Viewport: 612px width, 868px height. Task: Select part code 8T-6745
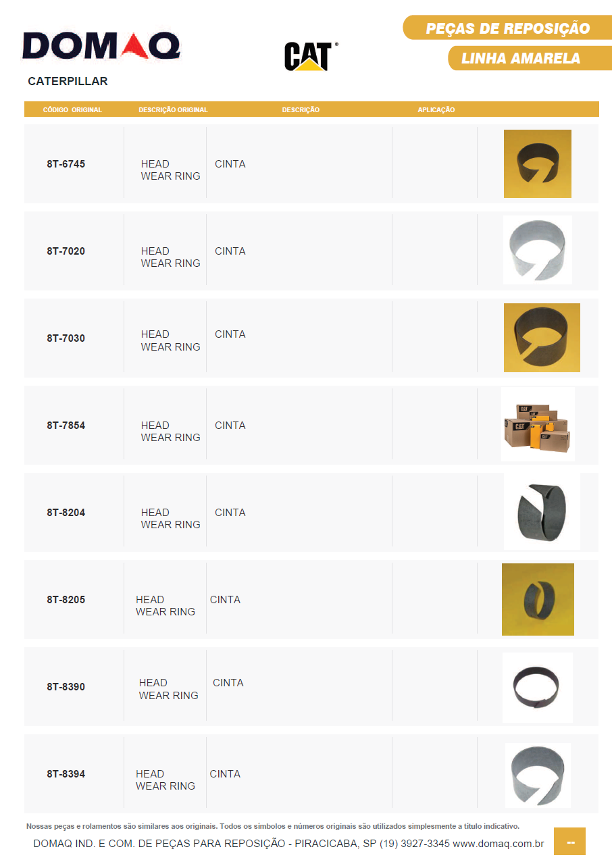(66, 164)
